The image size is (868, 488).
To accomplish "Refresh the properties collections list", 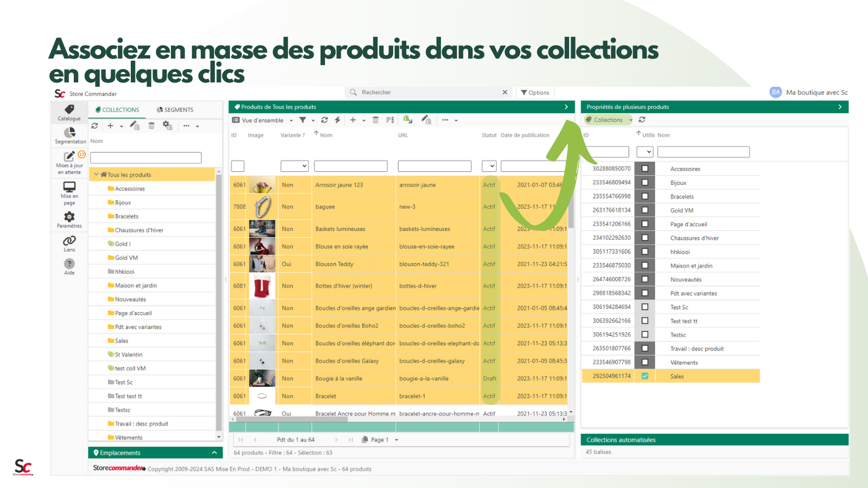I will (642, 119).
